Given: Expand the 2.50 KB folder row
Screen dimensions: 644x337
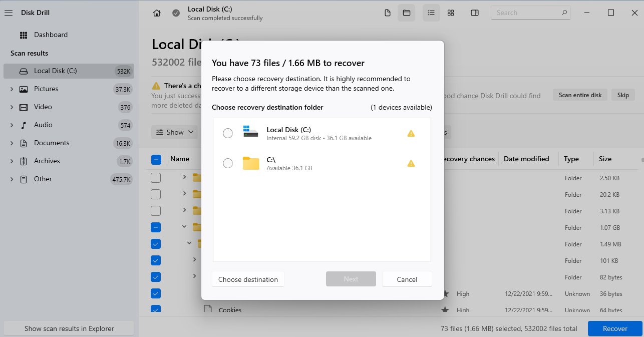Looking at the screenshot, I should pyautogui.click(x=184, y=177).
